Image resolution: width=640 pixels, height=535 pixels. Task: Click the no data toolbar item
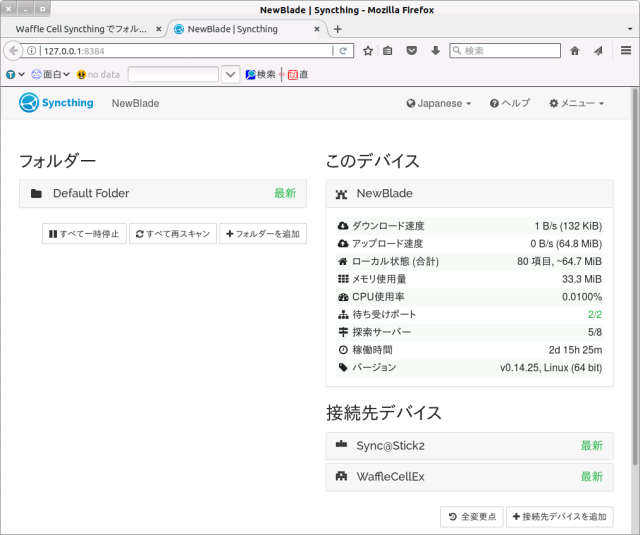98,75
